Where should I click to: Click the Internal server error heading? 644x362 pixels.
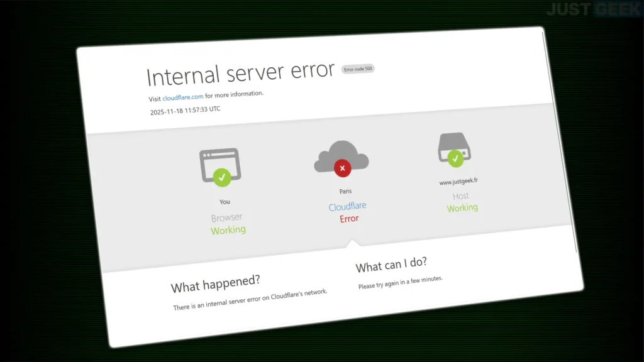(241, 74)
